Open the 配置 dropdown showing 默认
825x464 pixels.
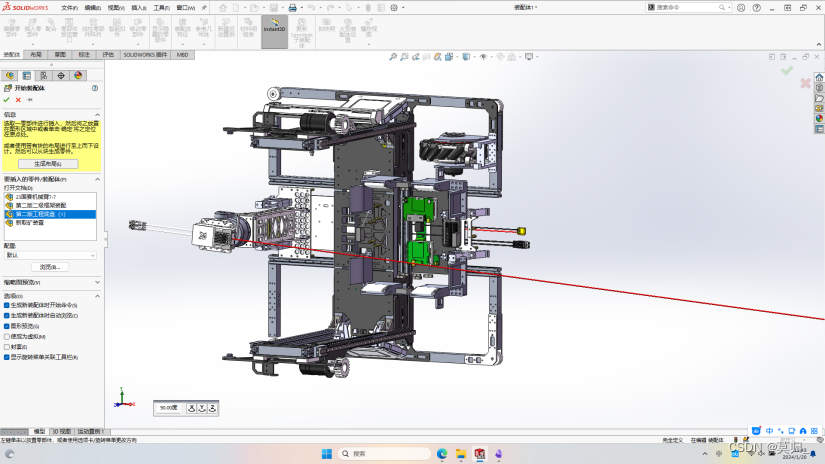point(50,255)
